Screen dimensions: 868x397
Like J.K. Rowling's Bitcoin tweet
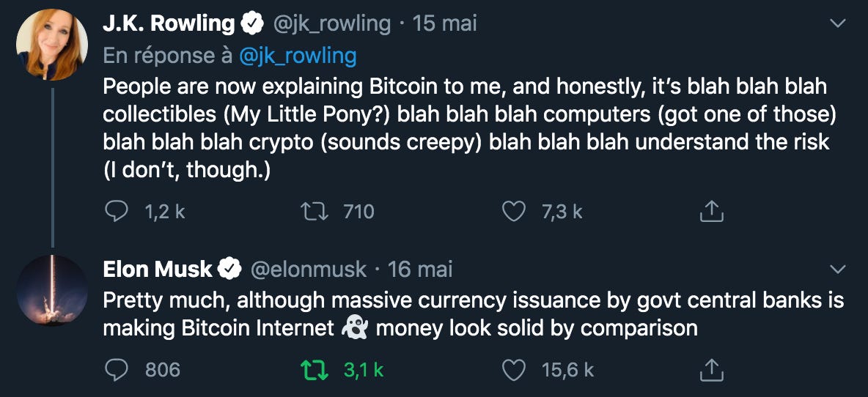514,212
